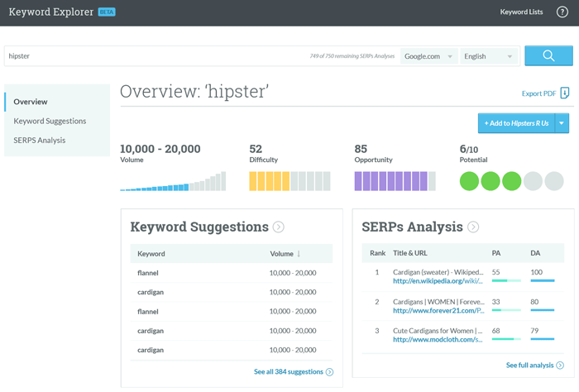This screenshot has width=579, height=392.
Task: Click arrow icon beside Keyword Suggestions heading
Action: point(279,227)
